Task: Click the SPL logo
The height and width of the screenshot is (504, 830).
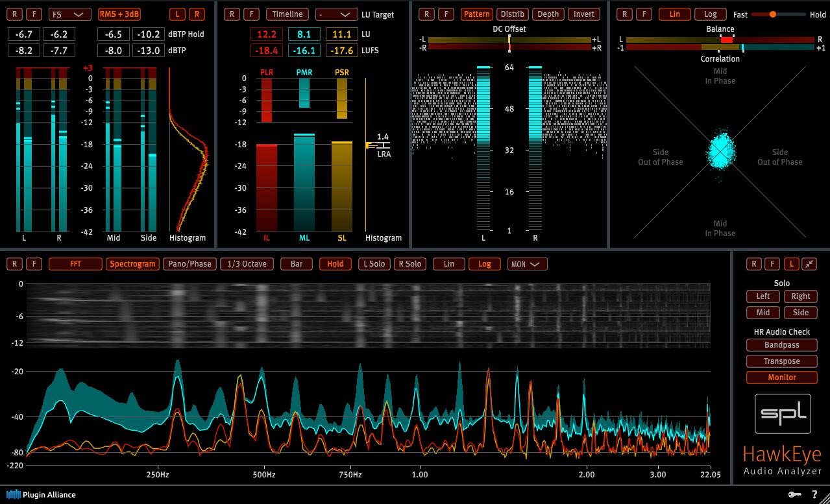Action: pos(782,413)
